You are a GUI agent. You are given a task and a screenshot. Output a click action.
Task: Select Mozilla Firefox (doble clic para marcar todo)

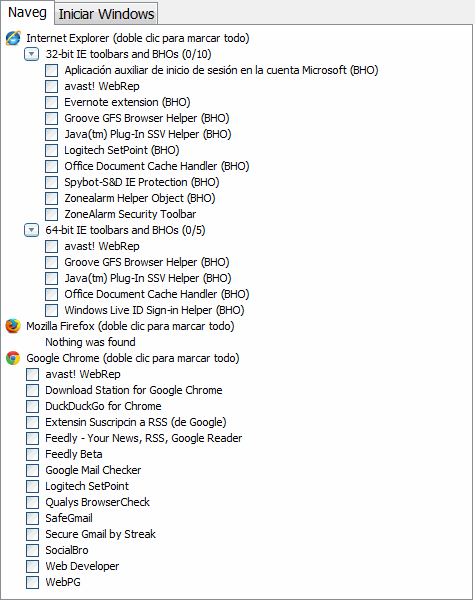130,326
